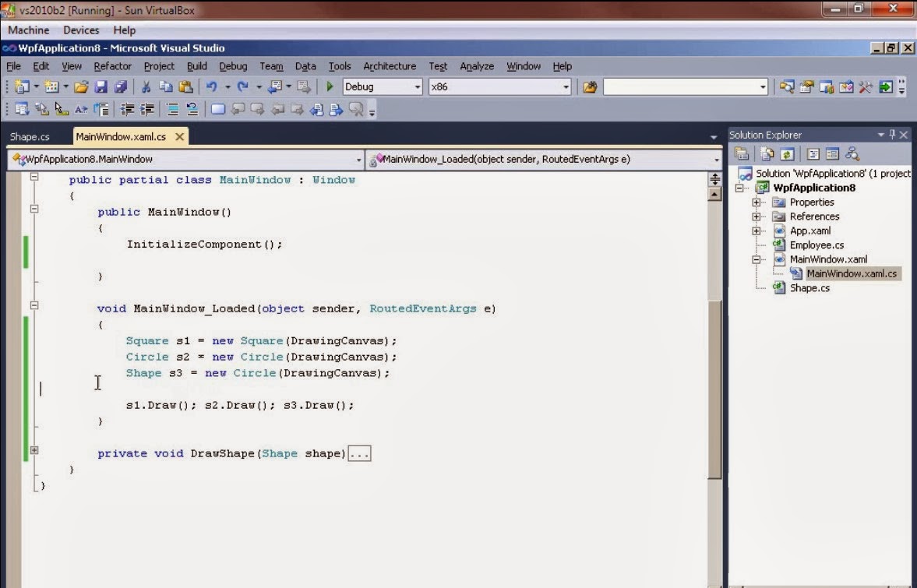Open the active files list dropdown arrow
The height and width of the screenshot is (588, 917).
point(714,137)
